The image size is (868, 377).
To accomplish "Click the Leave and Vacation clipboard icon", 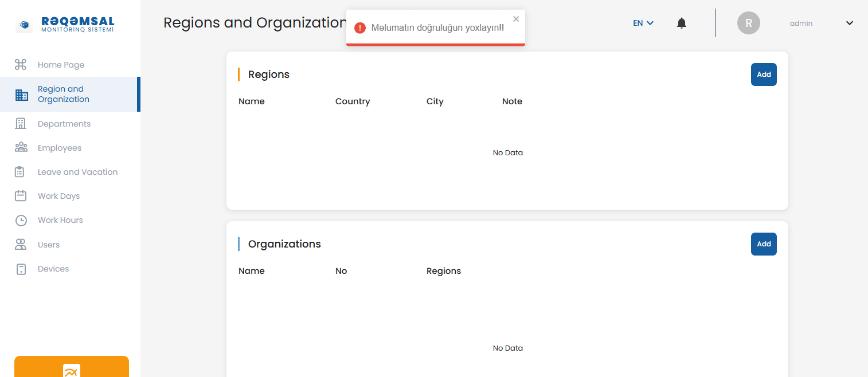I will (x=21, y=172).
